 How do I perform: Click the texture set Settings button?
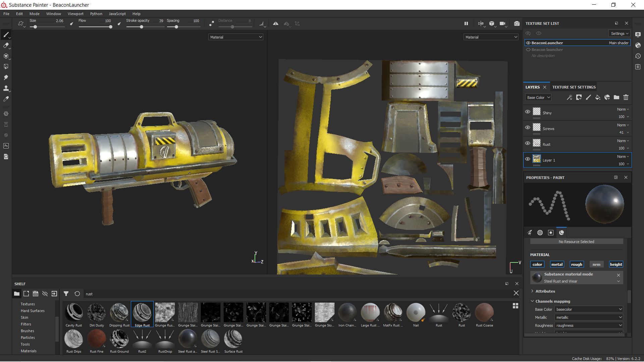pyautogui.click(x=620, y=34)
